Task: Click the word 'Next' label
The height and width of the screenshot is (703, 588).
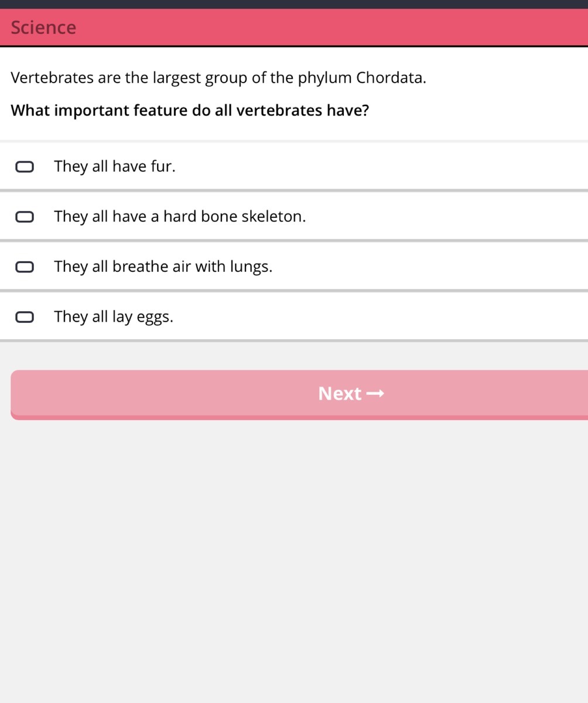Action: click(340, 394)
